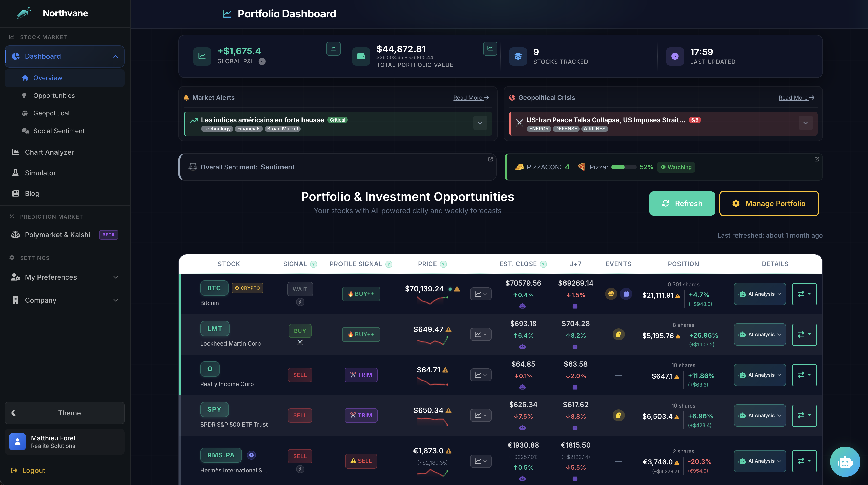Click the Last Updated clock icon
Viewport: 868px width, 485px height.
675,56
